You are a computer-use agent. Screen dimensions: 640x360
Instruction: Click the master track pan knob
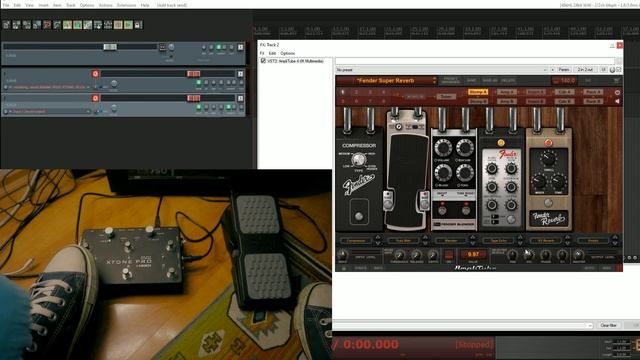tap(171, 47)
